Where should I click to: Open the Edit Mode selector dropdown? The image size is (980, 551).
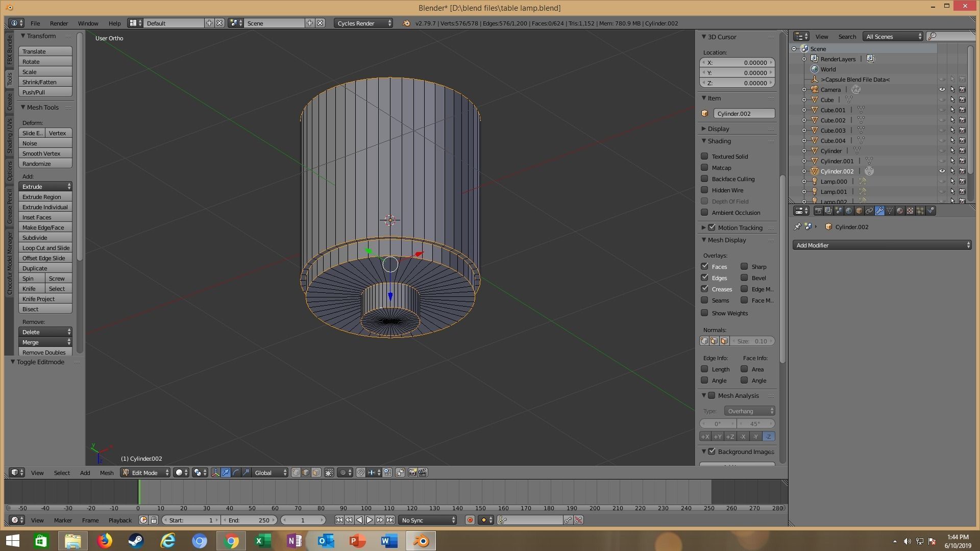145,472
